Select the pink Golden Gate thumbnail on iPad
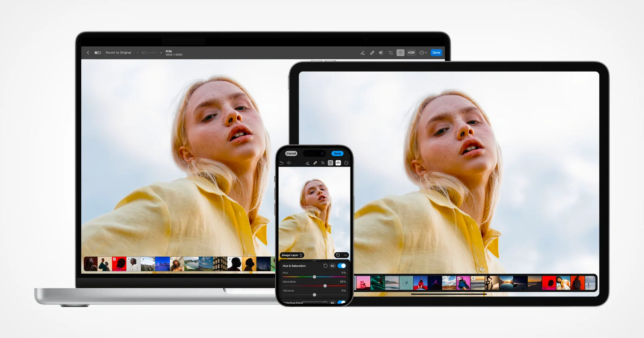Viewport: 644px width, 338px height. pos(363,283)
